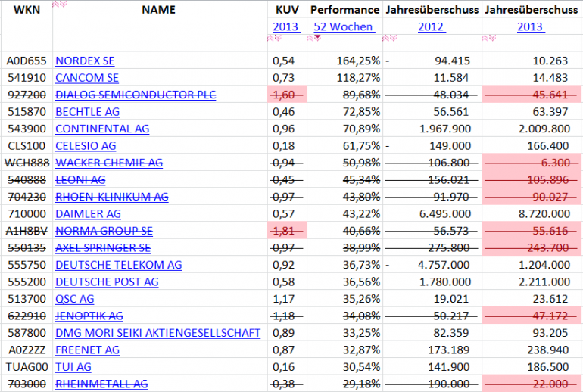Image resolution: width=583 pixels, height=392 pixels.
Task: Select 2012 value 1.780.000 for Deutsche Post
Action: [x=445, y=282]
